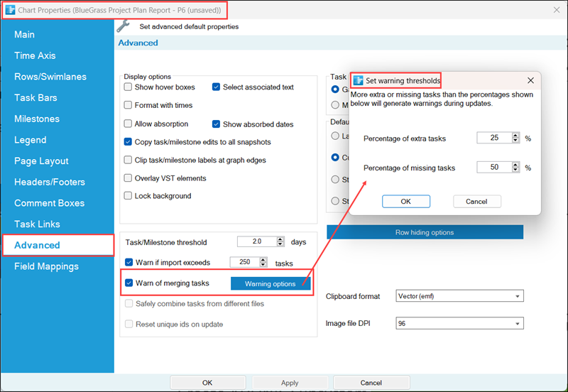This screenshot has width=568, height=392.
Task: Click the Percentage of extra tasks field
Action: (x=494, y=138)
